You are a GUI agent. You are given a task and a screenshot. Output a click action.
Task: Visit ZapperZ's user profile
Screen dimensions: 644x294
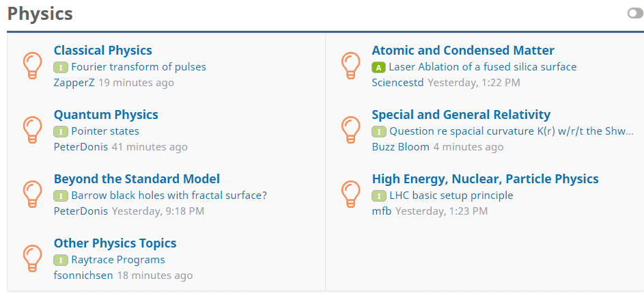pos(74,83)
